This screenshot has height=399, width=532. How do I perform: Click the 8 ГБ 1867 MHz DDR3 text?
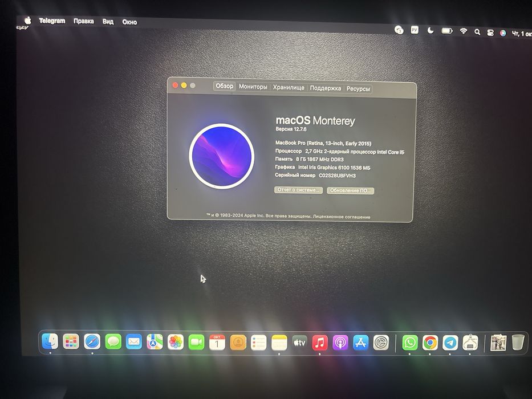click(320, 159)
